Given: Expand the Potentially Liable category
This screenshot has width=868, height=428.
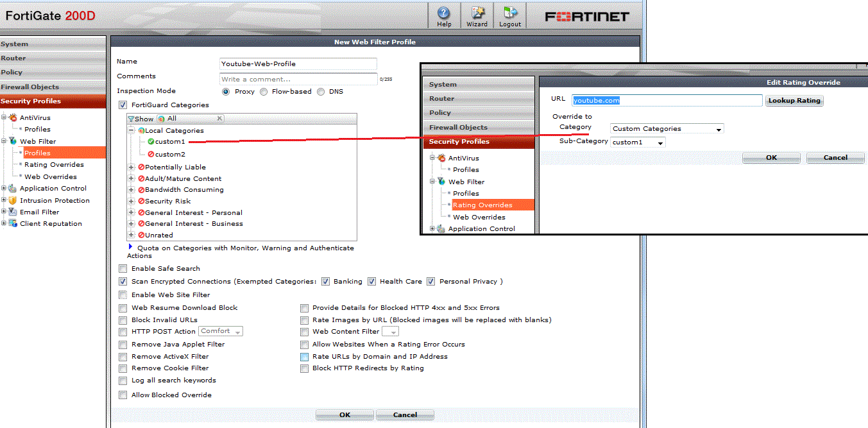Looking at the screenshot, I should pos(132,167).
